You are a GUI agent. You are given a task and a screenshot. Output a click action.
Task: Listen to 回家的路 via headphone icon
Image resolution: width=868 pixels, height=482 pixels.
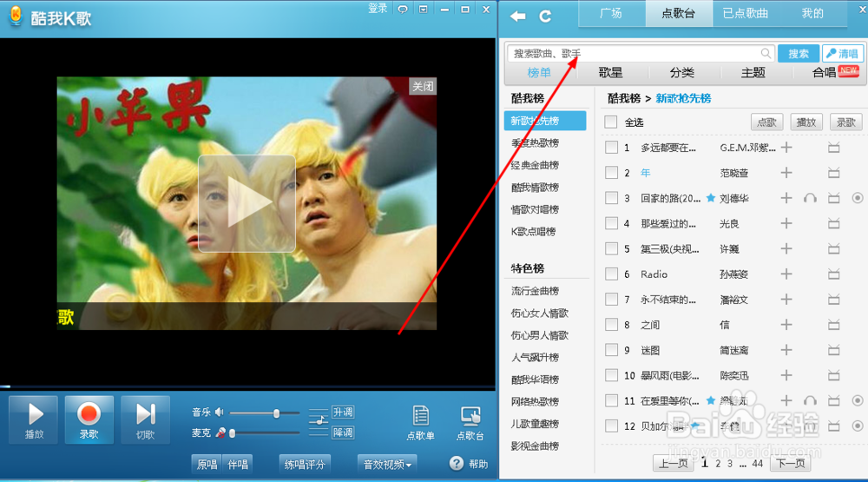tap(810, 198)
